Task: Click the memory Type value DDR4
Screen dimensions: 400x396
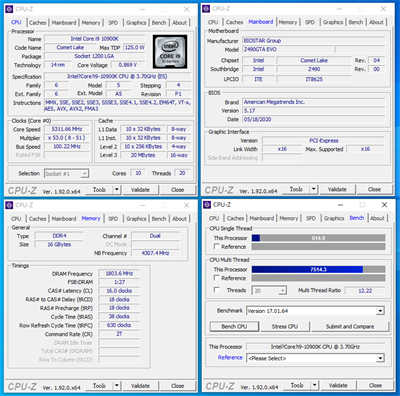Action: point(59,236)
